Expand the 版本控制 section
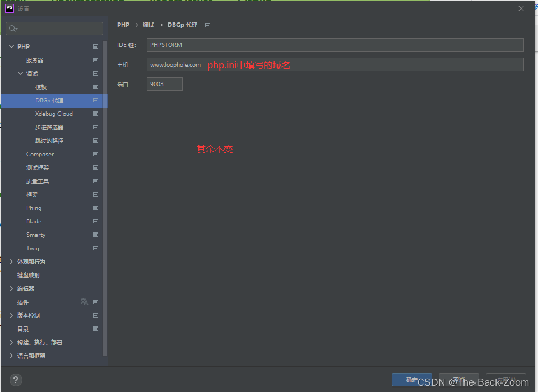 tap(11, 315)
